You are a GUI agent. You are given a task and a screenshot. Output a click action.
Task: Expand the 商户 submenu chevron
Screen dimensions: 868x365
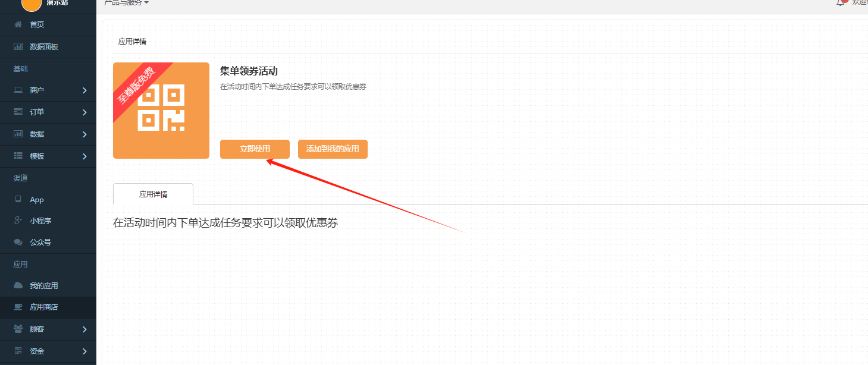pyautogui.click(x=84, y=90)
